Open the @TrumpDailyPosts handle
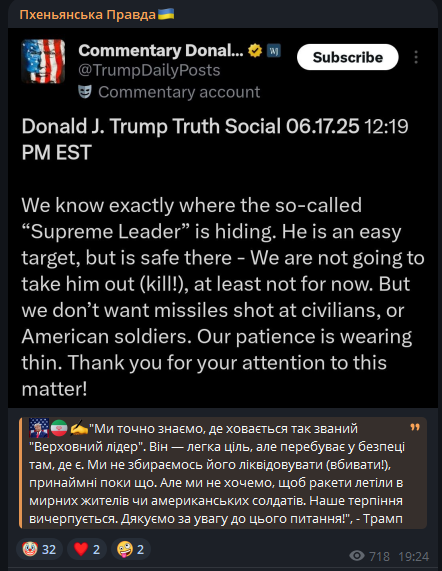 point(149,70)
